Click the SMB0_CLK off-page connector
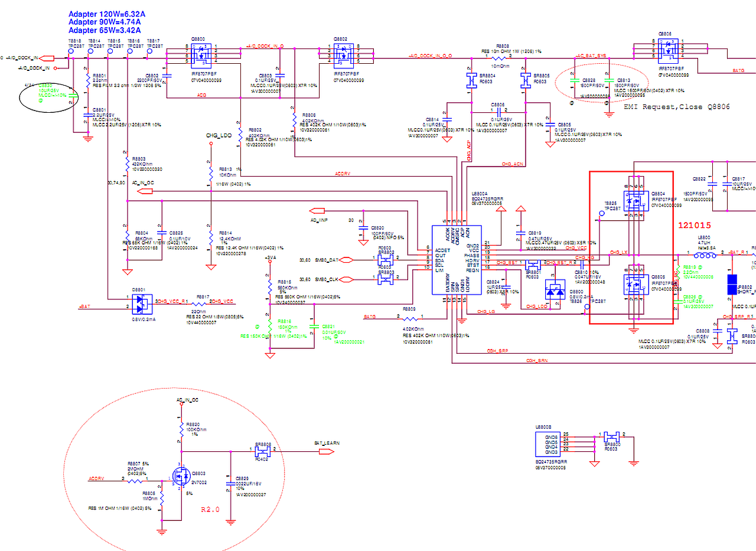Image resolution: width=756 pixels, height=551 pixels. [347, 279]
